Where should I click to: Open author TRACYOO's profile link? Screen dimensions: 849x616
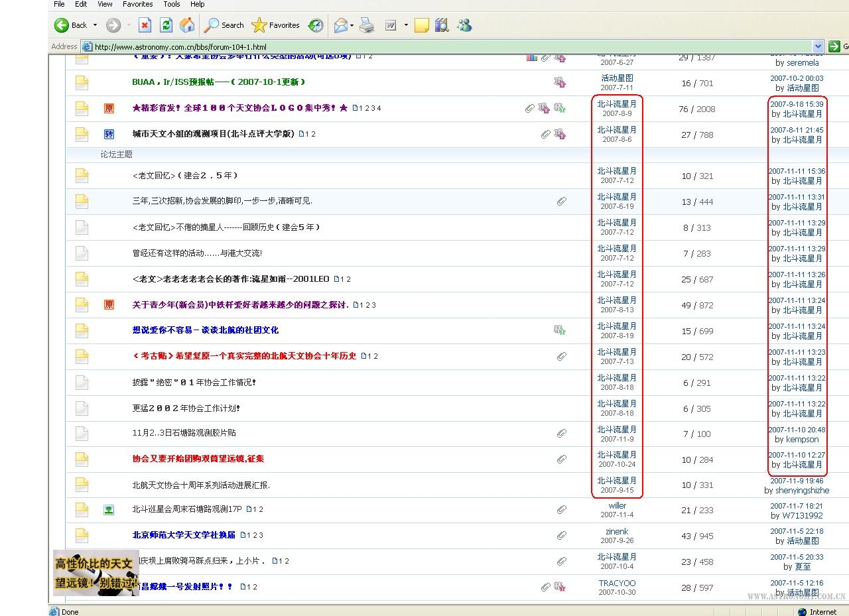tap(617, 583)
